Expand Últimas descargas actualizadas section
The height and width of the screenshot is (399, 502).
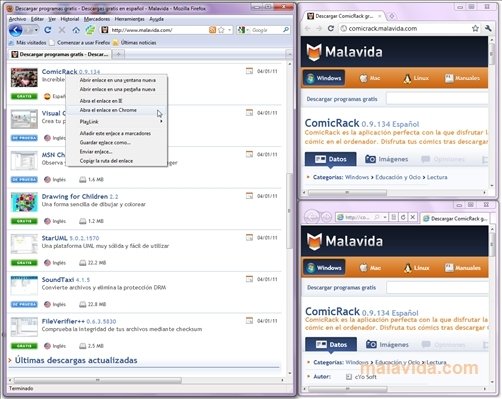(10, 360)
